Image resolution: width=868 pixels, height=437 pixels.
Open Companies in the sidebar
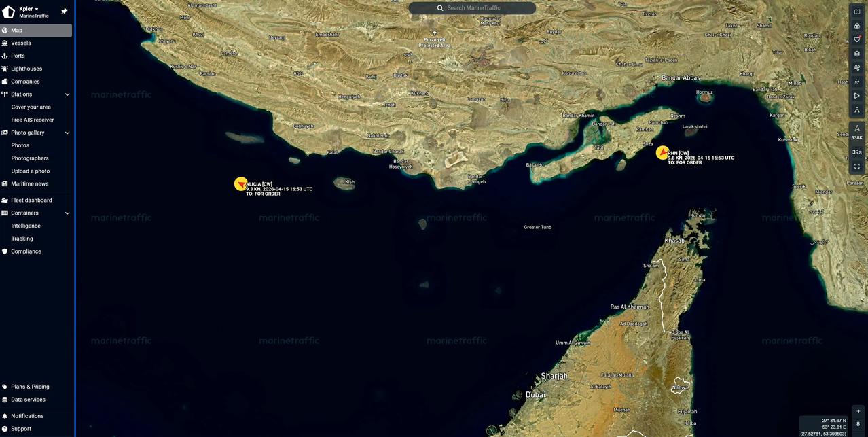(36, 82)
